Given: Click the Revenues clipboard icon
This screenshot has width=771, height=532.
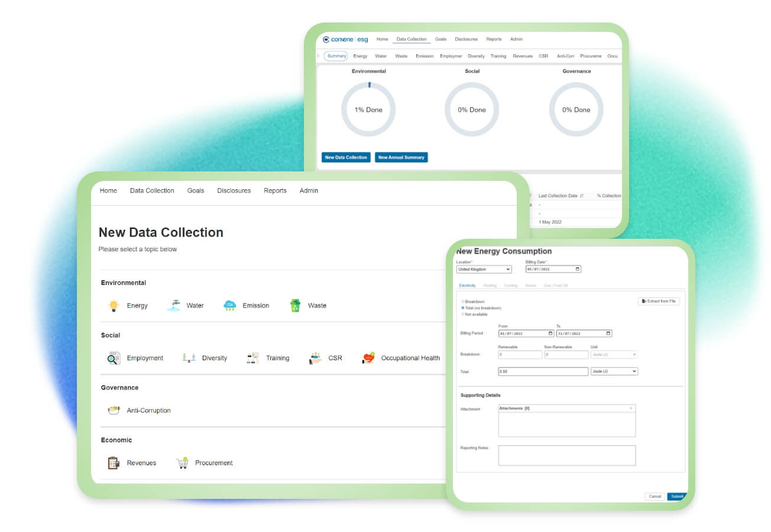Looking at the screenshot, I should coord(114,463).
